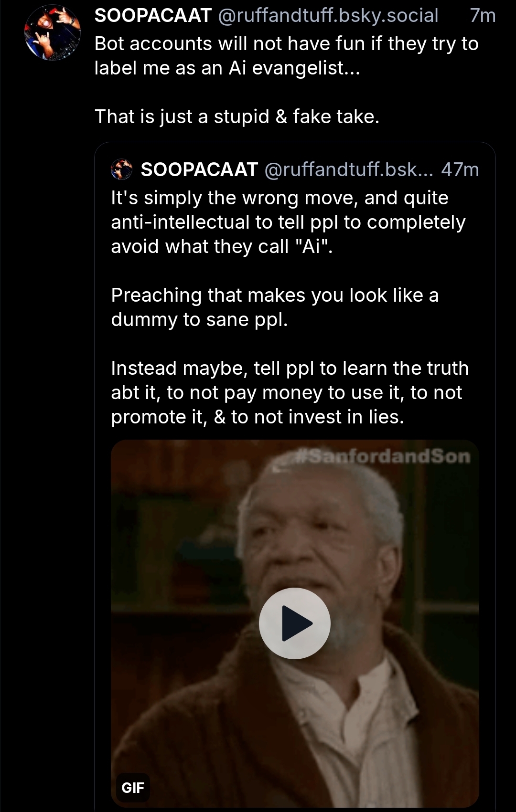The height and width of the screenshot is (812, 516).
Task: Open @ruffandtuff.bsky.social handle in top post
Action: click(328, 16)
